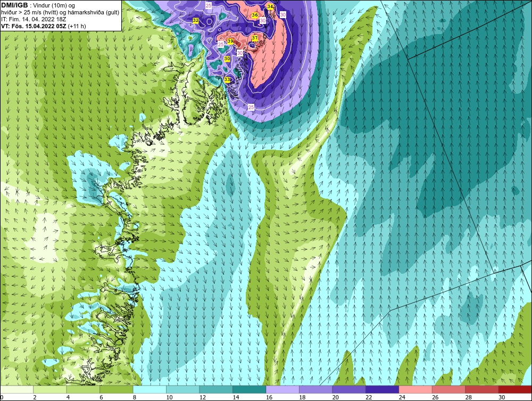Select the 12–14 m/s teal legend swatch

216,389
